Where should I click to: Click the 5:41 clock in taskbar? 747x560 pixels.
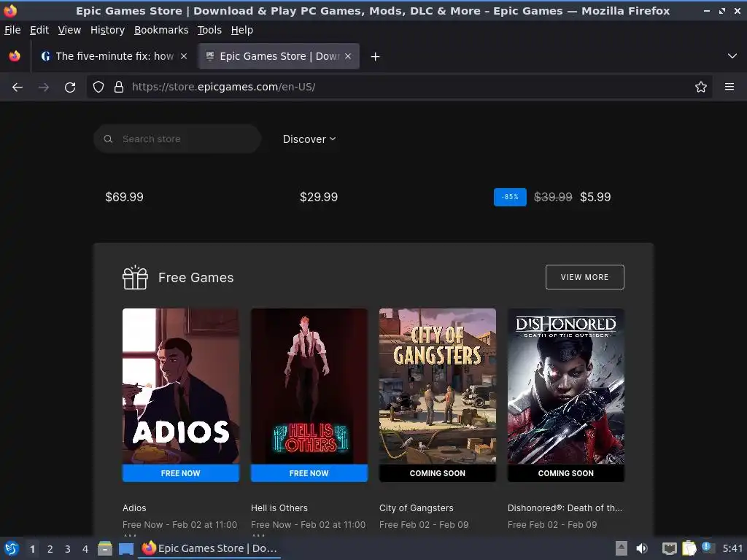coord(732,548)
